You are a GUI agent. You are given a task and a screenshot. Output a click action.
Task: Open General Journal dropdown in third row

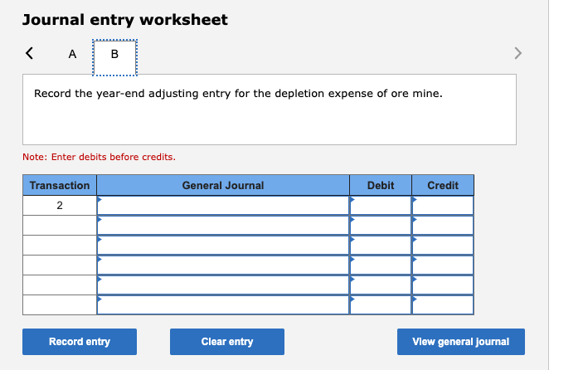(223, 245)
